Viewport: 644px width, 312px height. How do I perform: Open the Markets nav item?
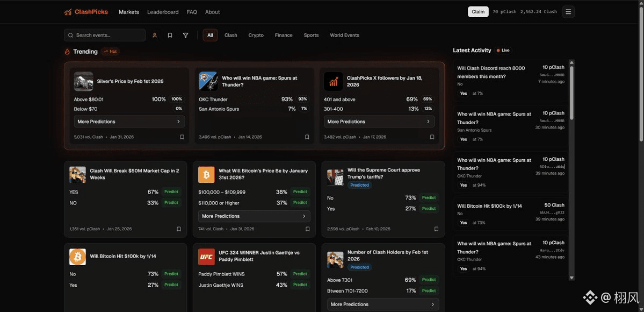(x=129, y=12)
